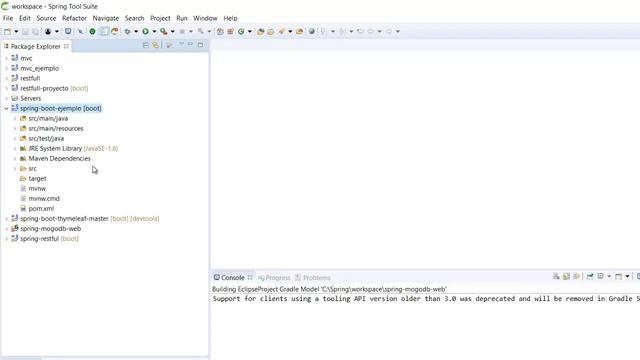The width and height of the screenshot is (640, 360).
Task: Open the Window menu
Action: 205,18
